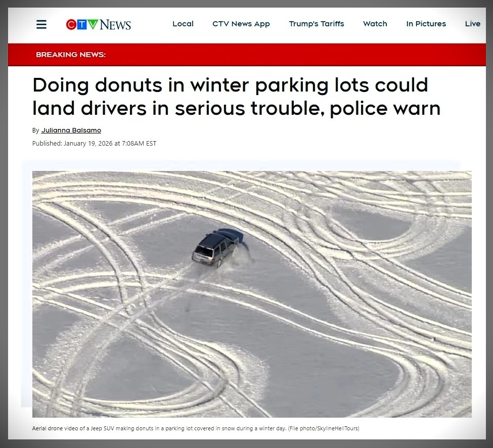493x448 pixels.
Task: Open the In Pictures section
Action: pyautogui.click(x=426, y=24)
